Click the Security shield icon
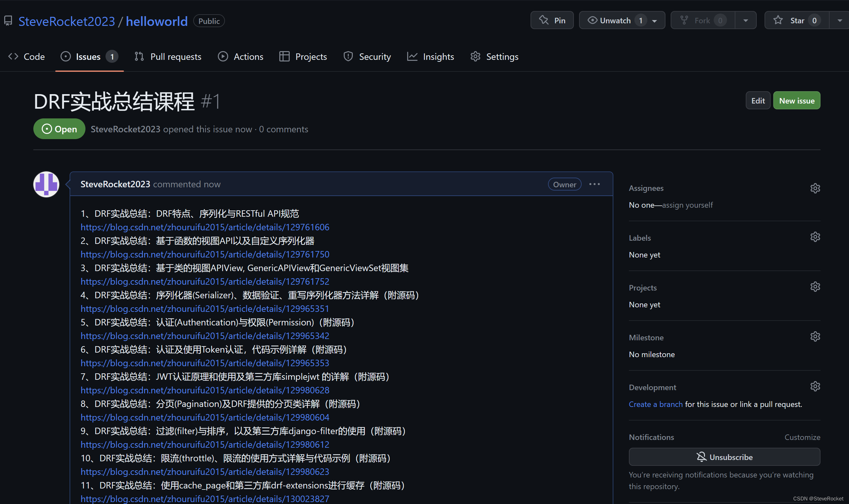The image size is (849, 504). pyautogui.click(x=348, y=56)
